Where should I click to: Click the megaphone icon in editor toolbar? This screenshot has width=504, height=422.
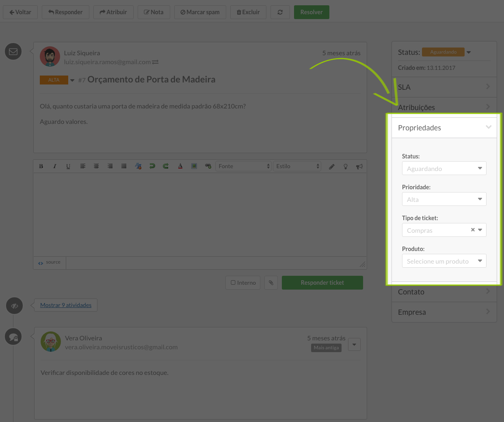coord(359,167)
